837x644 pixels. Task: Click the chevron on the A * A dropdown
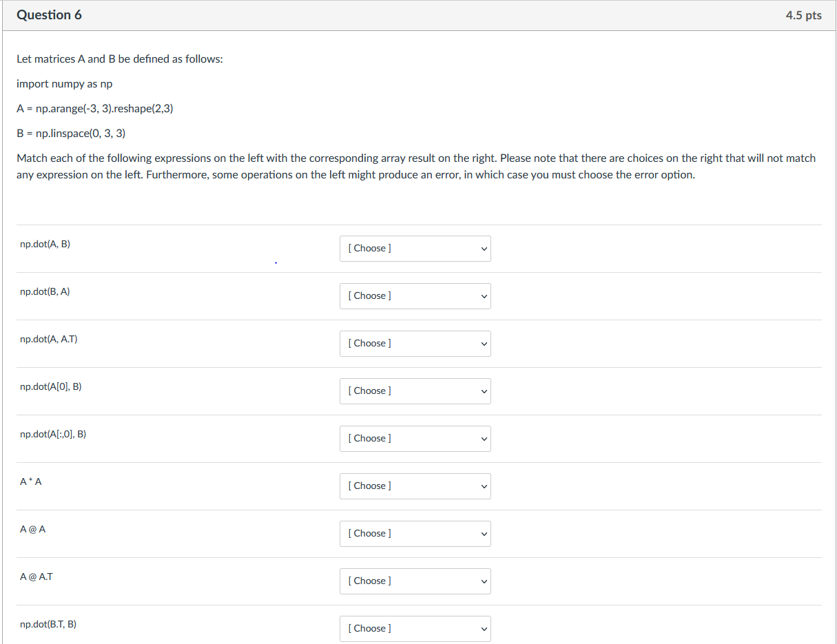point(482,486)
